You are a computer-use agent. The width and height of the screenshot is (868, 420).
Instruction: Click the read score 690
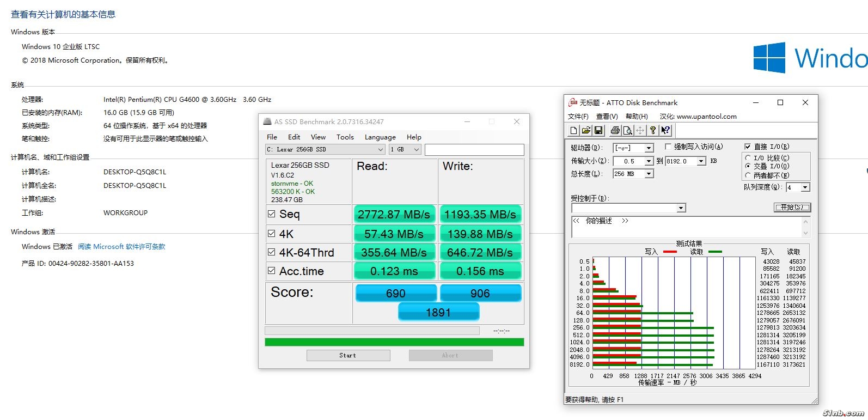[396, 293]
